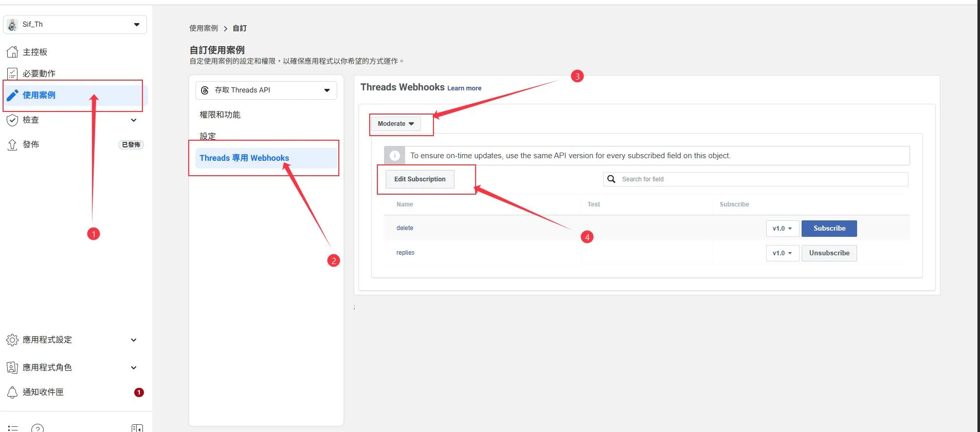Image resolution: width=980 pixels, height=432 pixels.
Task: Click the Test column header
Action: click(x=594, y=204)
